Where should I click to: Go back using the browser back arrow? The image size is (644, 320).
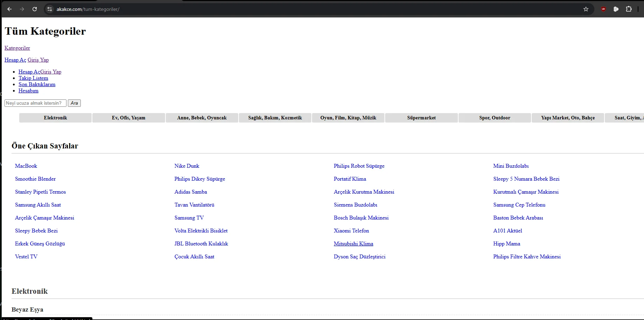click(x=9, y=9)
